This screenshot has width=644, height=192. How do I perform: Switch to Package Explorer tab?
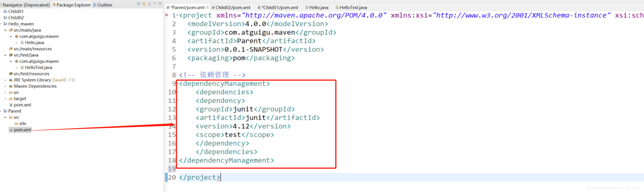coord(72,5)
